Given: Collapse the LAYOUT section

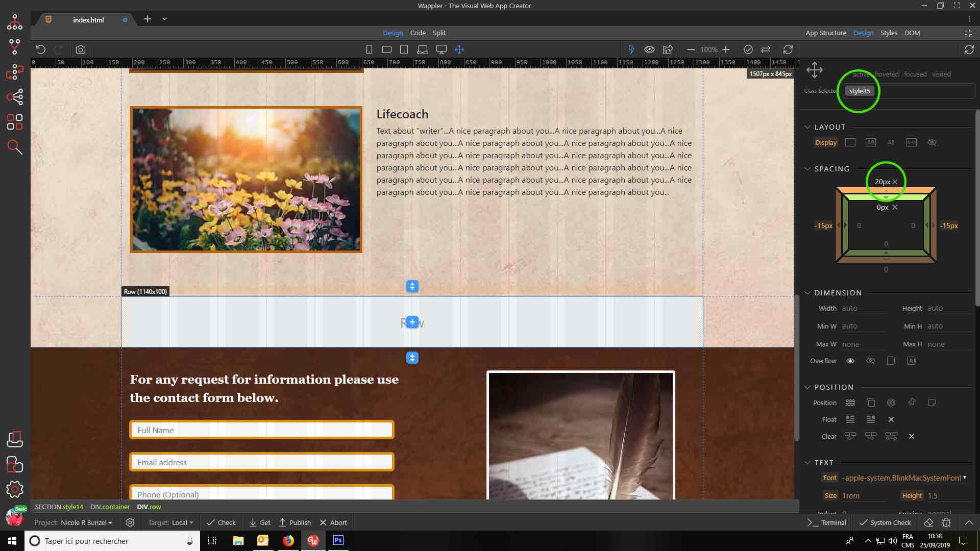Looking at the screenshot, I should pos(807,127).
